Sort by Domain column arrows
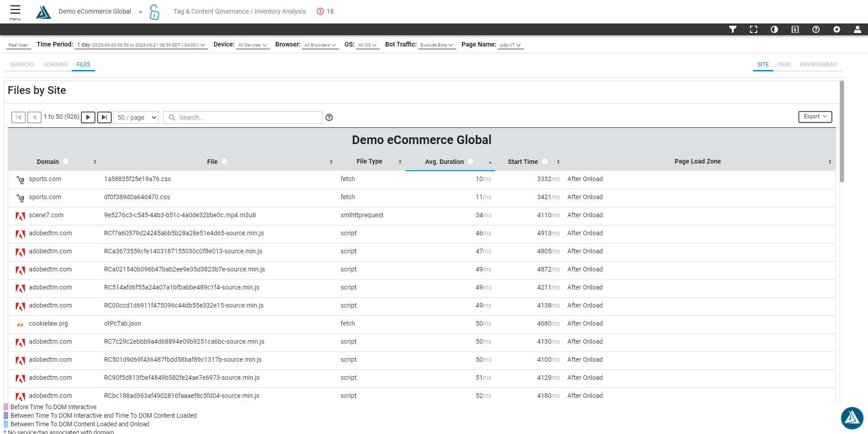Screen dimensions: 868x434 pos(95,162)
